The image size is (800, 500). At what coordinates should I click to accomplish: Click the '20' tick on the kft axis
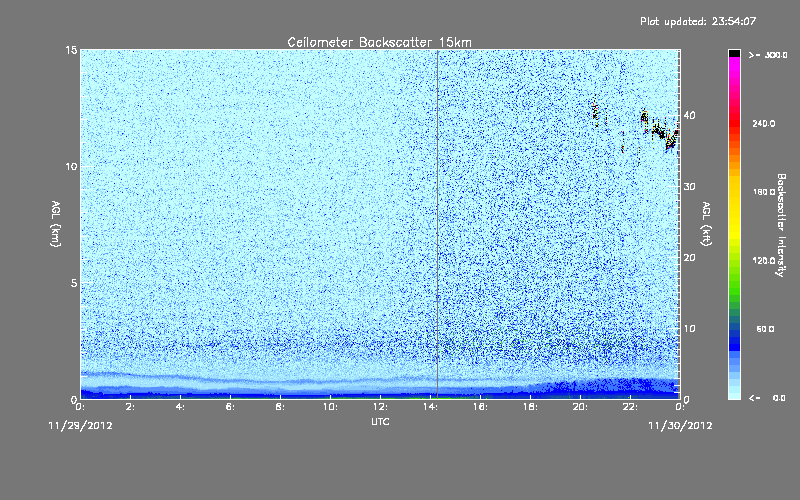(x=689, y=258)
